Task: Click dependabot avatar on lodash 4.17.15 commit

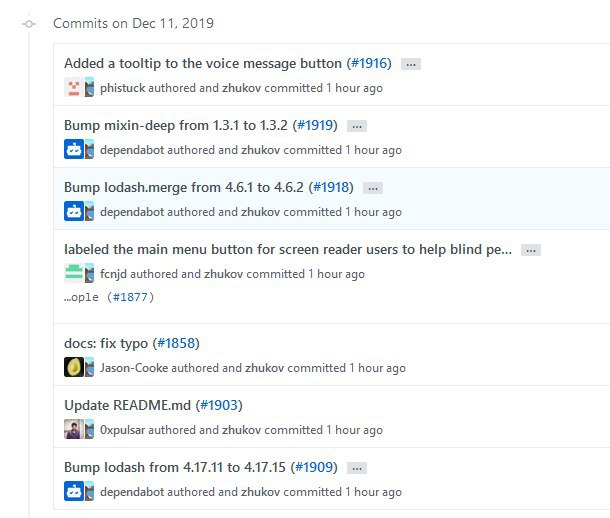Action: (x=72, y=492)
